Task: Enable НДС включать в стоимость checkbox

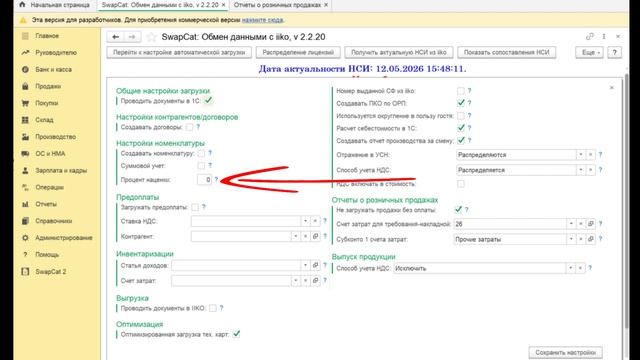Action: (461, 184)
